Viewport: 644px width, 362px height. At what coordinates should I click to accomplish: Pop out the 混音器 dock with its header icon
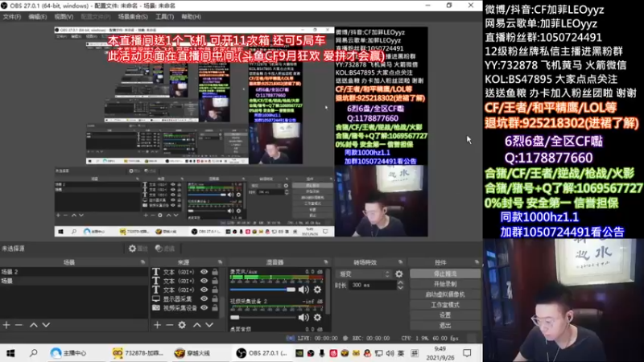pyautogui.click(x=326, y=262)
